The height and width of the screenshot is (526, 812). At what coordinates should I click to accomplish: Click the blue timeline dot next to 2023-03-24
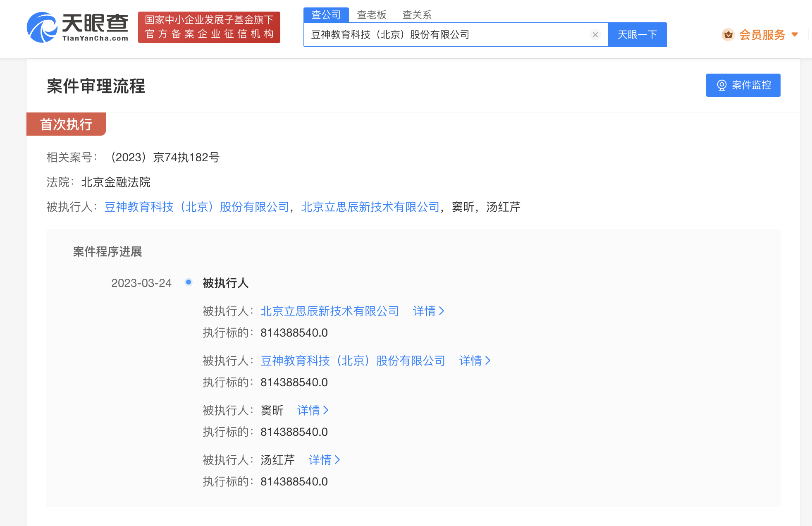pyautogui.click(x=189, y=282)
